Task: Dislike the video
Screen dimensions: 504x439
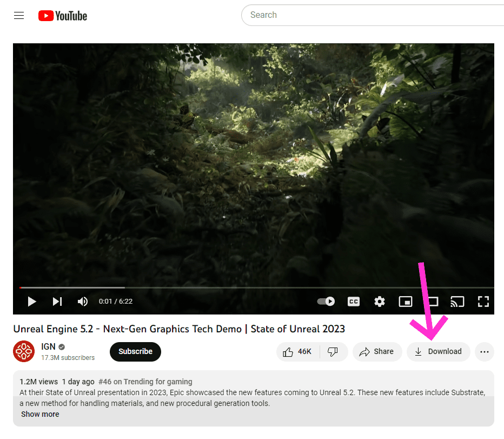Action: coord(333,352)
